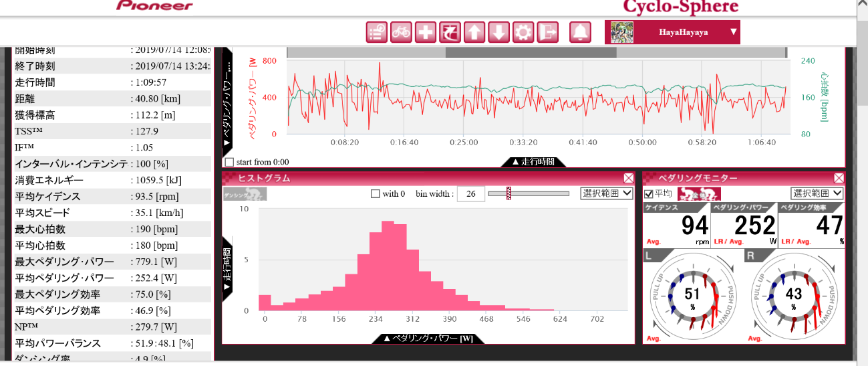Open settings gear icon
Viewport: 868px width, 366px height.
[523, 32]
